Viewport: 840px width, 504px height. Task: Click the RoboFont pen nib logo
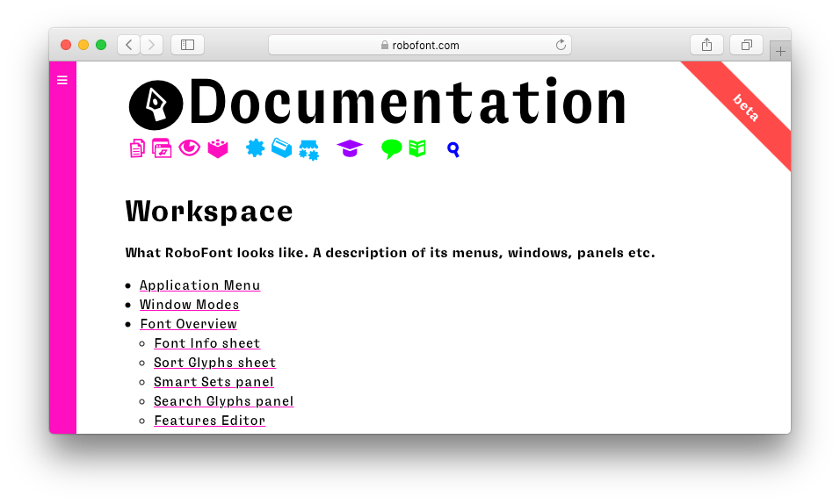click(x=156, y=105)
